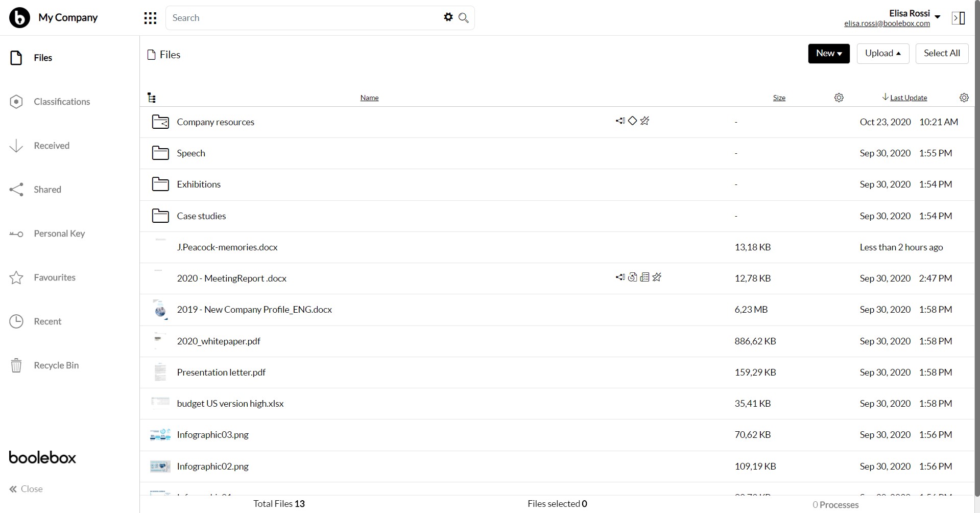Open search settings gear inside search bar

coord(448,17)
